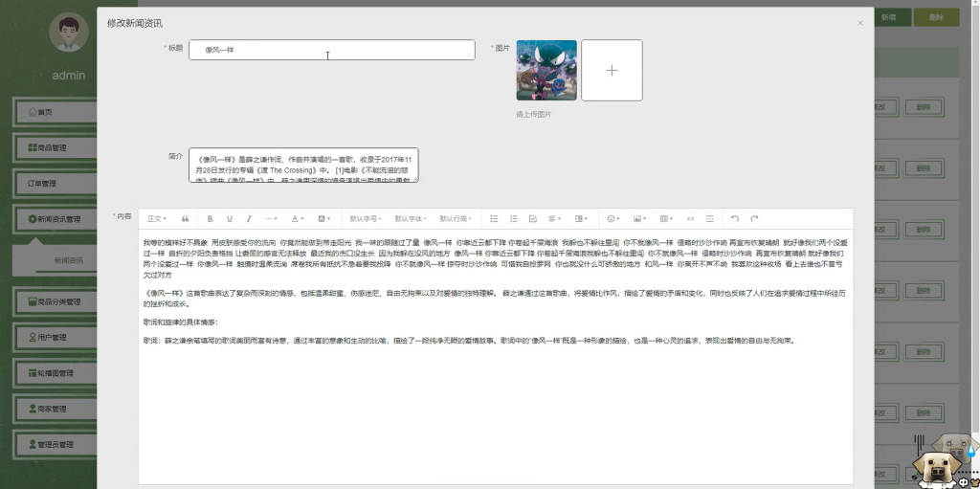
Task: Close the 修改新闻资讯 dialog
Action: click(x=860, y=23)
